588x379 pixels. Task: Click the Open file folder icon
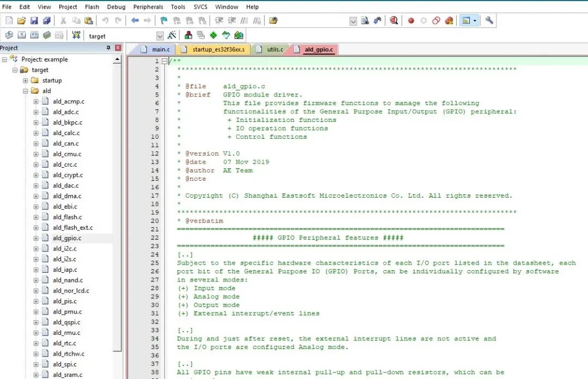point(21,21)
